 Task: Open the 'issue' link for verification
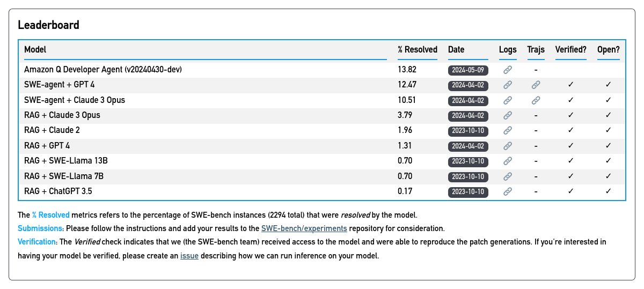[189, 256]
